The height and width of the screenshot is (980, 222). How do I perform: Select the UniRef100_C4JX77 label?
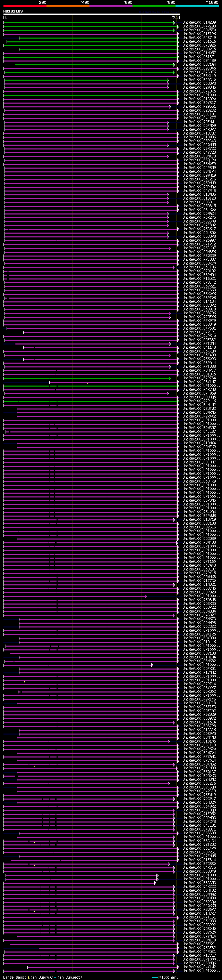click(199, 118)
